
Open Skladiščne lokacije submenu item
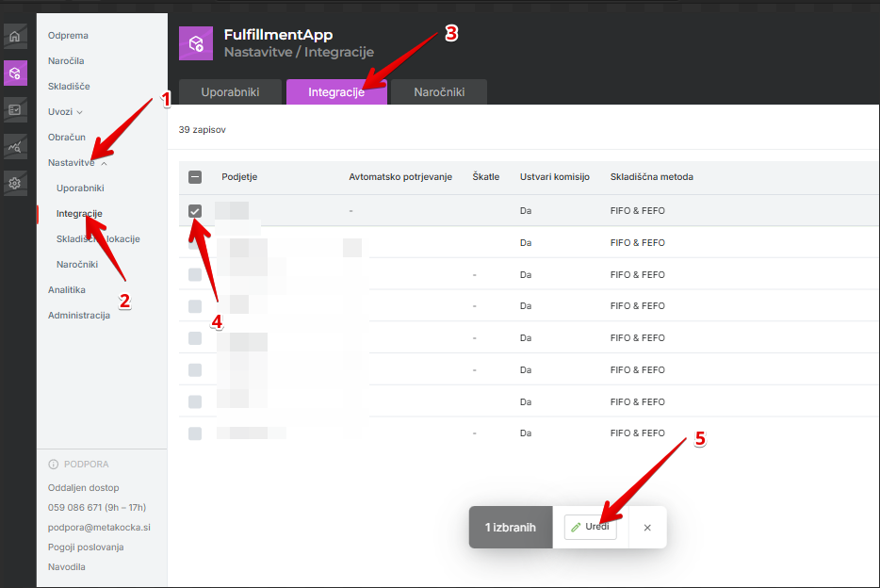coord(98,239)
